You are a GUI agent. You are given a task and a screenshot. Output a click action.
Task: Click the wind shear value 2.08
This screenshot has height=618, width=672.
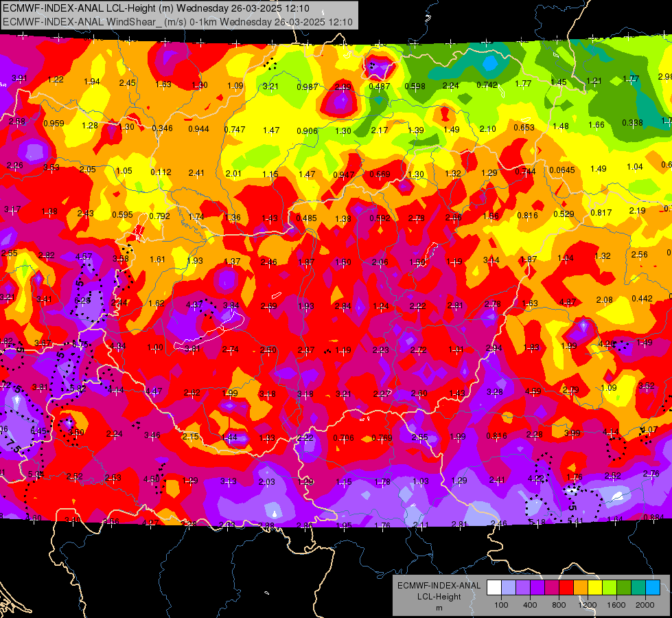(604, 300)
